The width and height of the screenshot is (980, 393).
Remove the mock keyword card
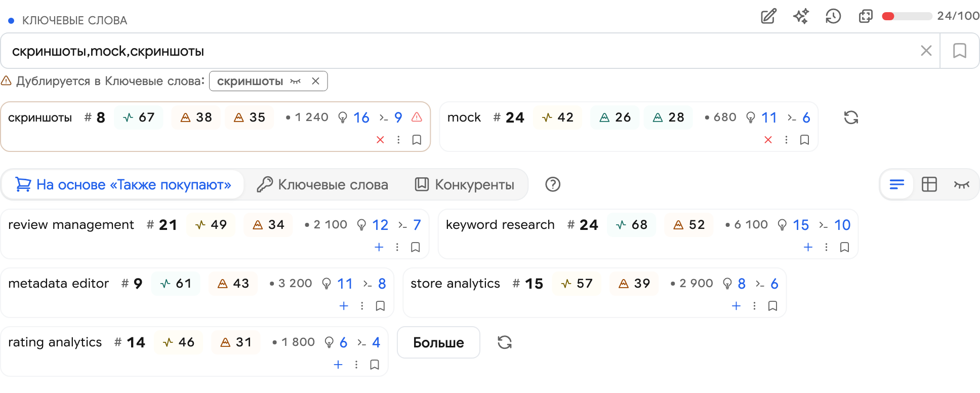click(768, 140)
